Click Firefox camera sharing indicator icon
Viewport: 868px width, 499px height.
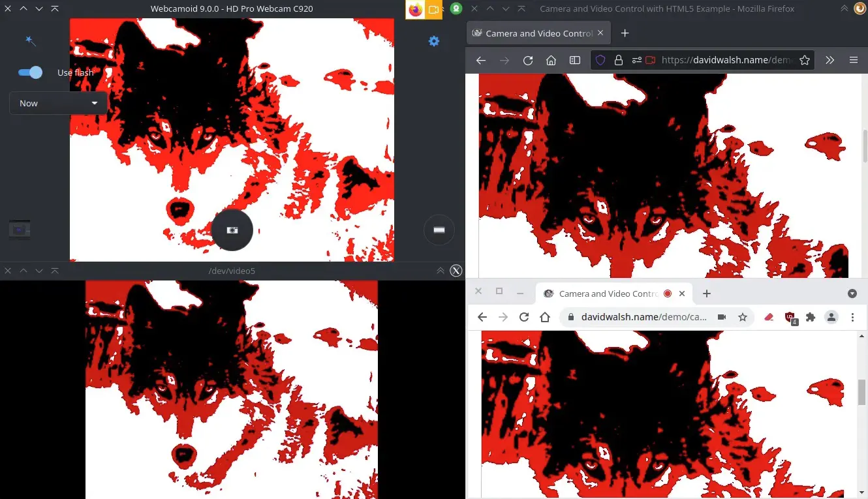(x=414, y=9)
